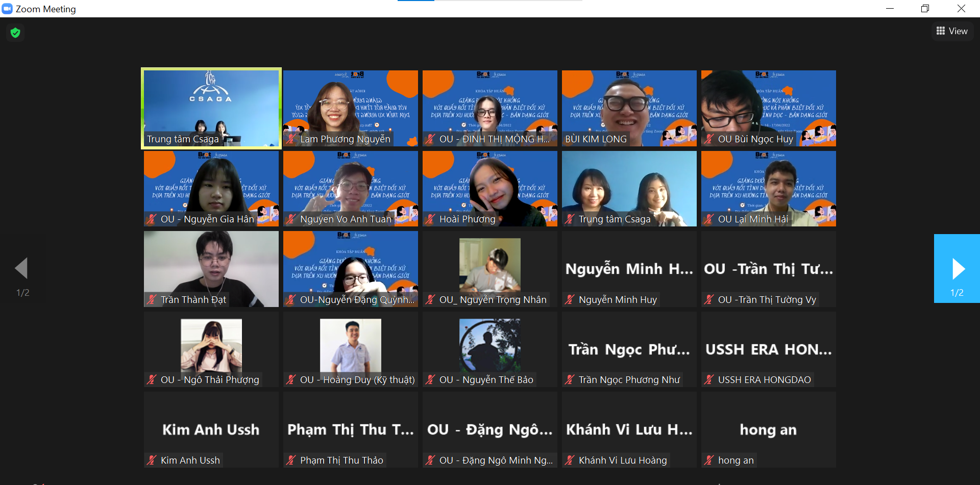Select Khánh Vi Lưu Hoàng participant tile
This screenshot has height=485, width=980.
click(629, 429)
